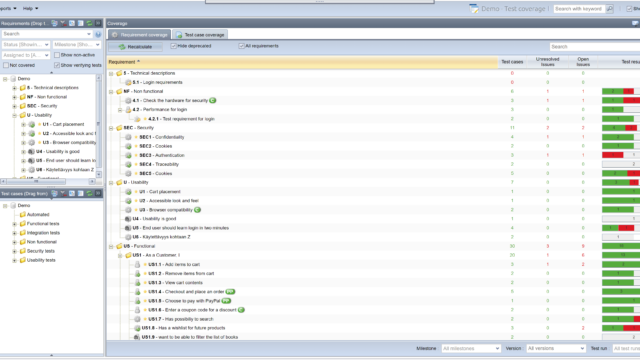Viewport: 640px width, 360px height.
Task: Click the Automated folder icon in Test cases tree
Action: click(x=22, y=214)
